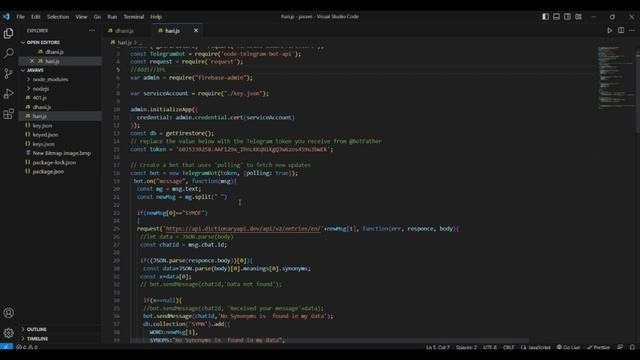Image resolution: width=640 pixels, height=360 pixels.
Task: Split the editor to the right
Action: pyautogui.click(x=621, y=31)
